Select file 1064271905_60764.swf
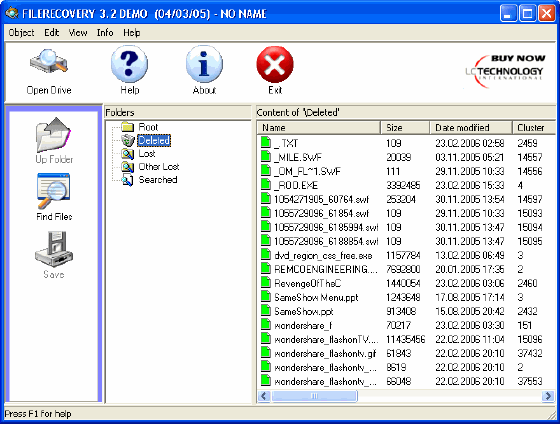 pyautogui.click(x=321, y=199)
